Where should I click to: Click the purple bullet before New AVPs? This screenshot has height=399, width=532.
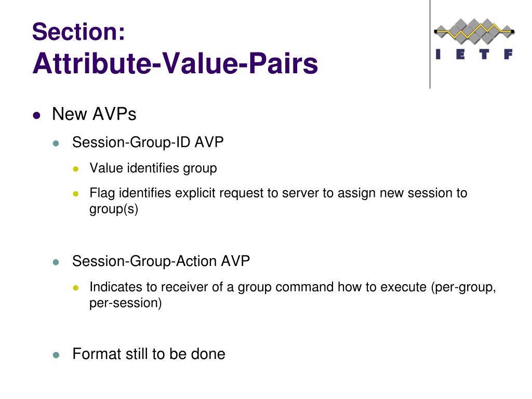click(x=37, y=115)
